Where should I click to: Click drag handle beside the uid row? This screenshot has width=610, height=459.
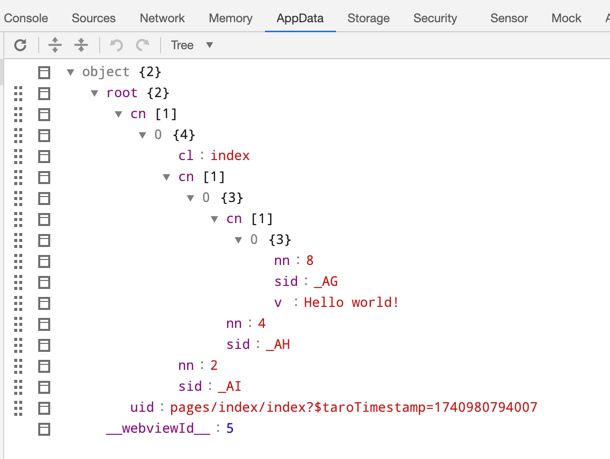tap(19, 408)
